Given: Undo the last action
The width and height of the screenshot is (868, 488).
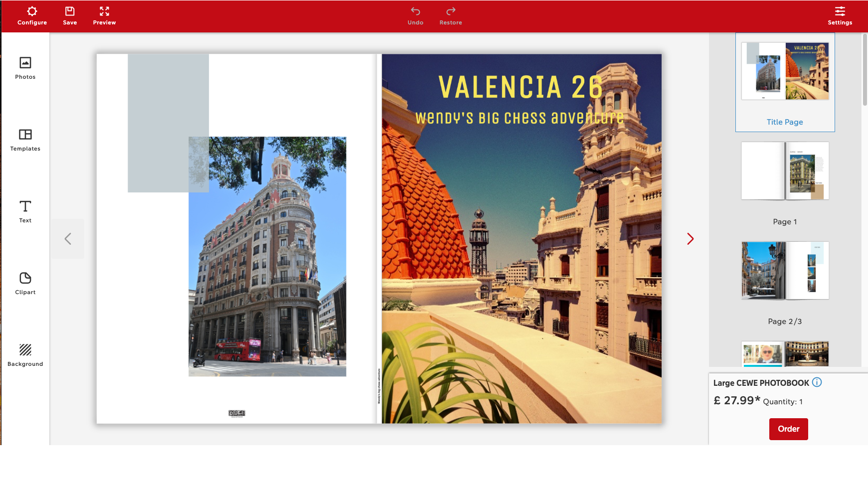Looking at the screenshot, I should point(415,16).
